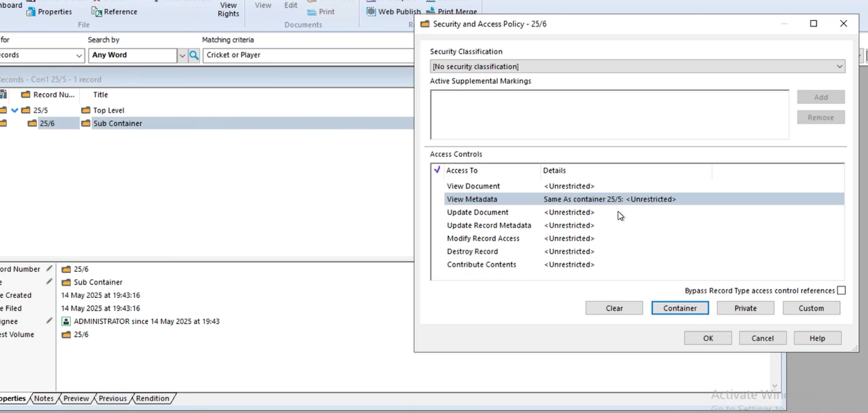Viewport: 868px width, 413px height.
Task: Click the purple checkmark icon in Access To header
Action: pos(437,170)
